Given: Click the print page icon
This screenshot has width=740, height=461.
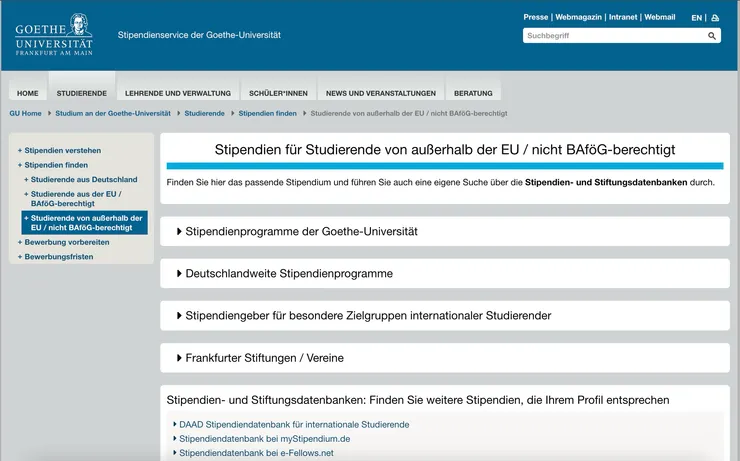Looking at the screenshot, I should coord(715,18).
